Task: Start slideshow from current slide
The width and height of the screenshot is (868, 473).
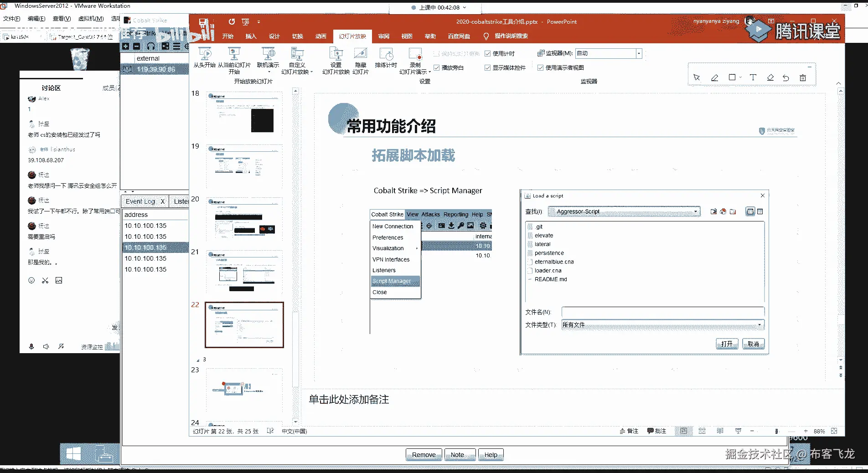Action: 234,61
